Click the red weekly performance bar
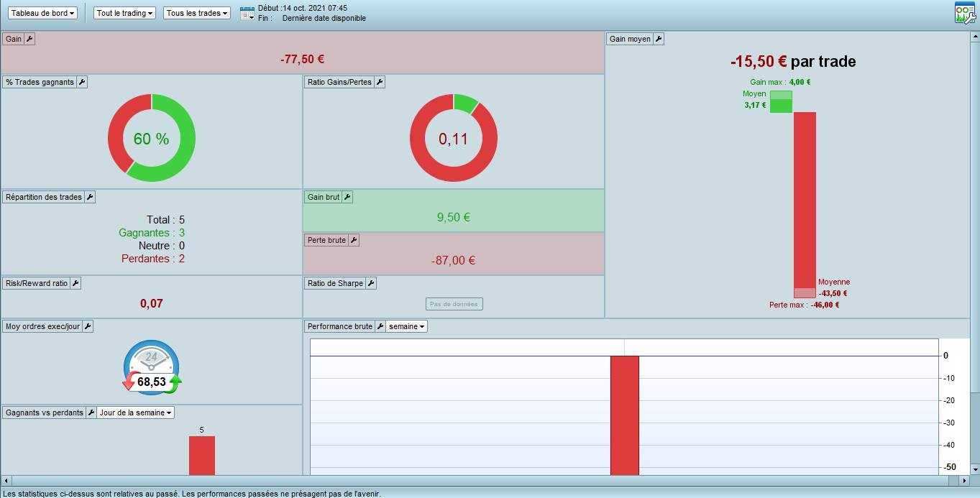Viewport: 980px width, 498px height. (x=624, y=415)
